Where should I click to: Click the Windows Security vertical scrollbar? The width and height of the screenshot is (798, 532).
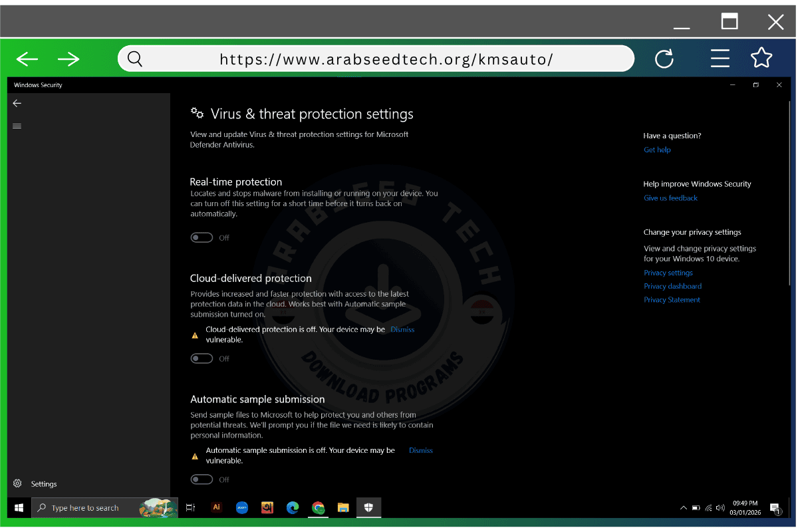[x=789, y=193]
